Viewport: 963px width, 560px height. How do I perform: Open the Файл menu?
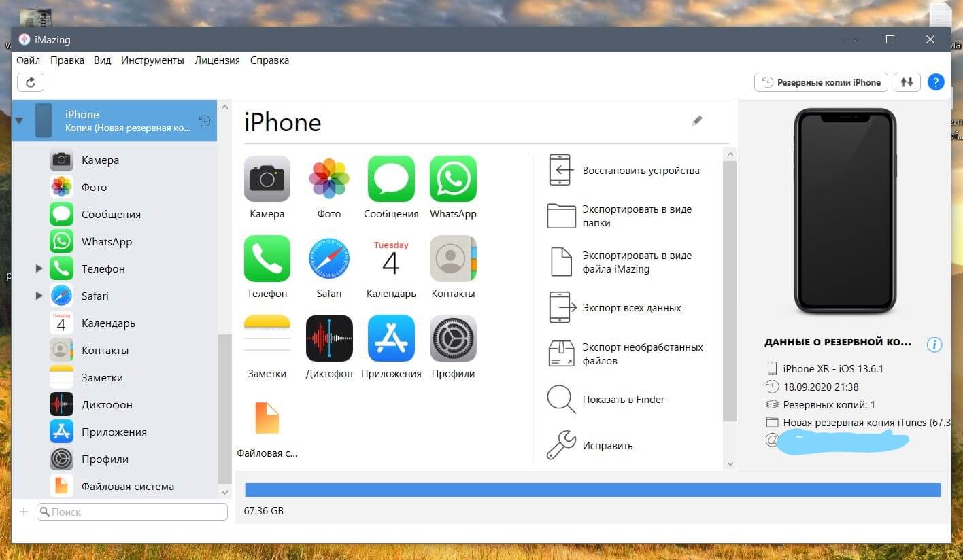[x=29, y=60]
